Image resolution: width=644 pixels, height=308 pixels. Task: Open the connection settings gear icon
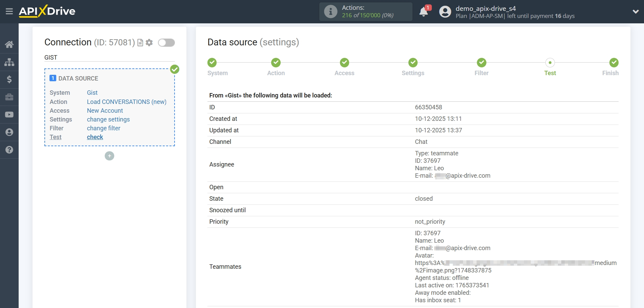[x=149, y=43]
